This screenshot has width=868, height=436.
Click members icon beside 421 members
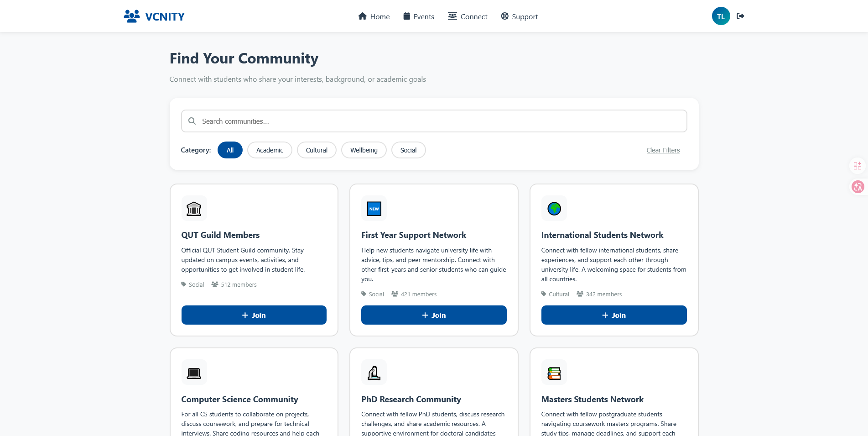[x=395, y=294]
